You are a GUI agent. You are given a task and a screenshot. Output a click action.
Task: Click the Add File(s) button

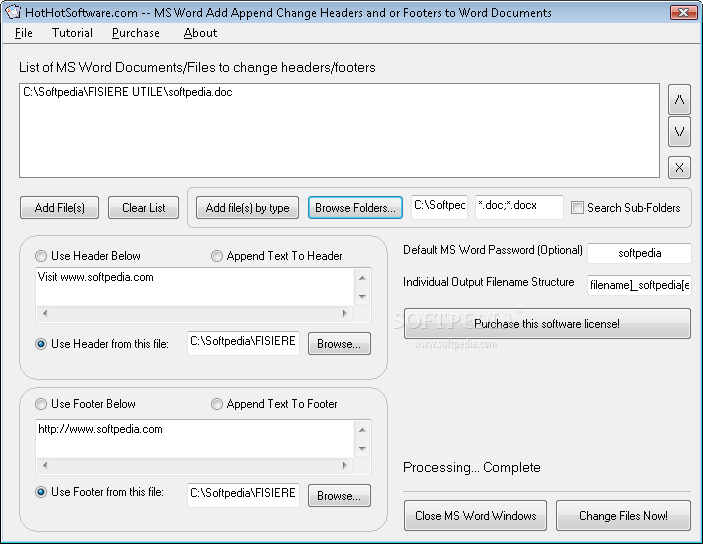(60, 208)
